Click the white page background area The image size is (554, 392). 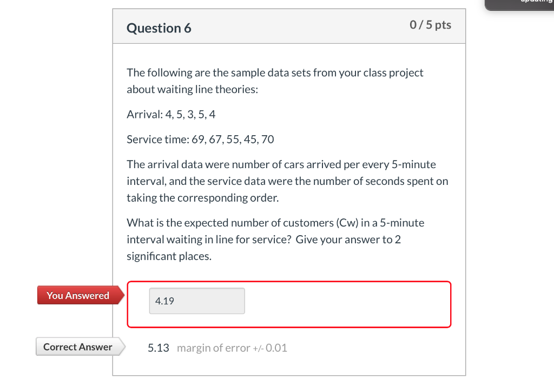tap(54, 162)
